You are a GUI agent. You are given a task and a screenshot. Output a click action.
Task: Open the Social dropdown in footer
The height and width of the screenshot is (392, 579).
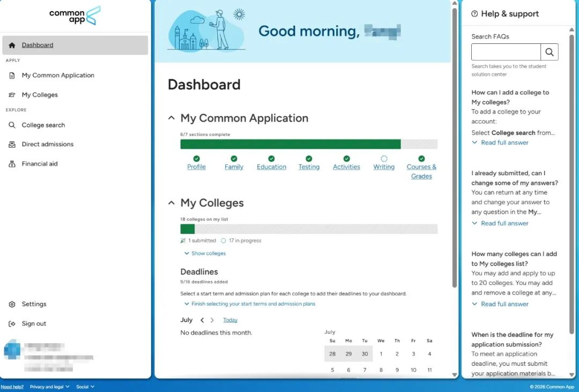click(x=85, y=387)
